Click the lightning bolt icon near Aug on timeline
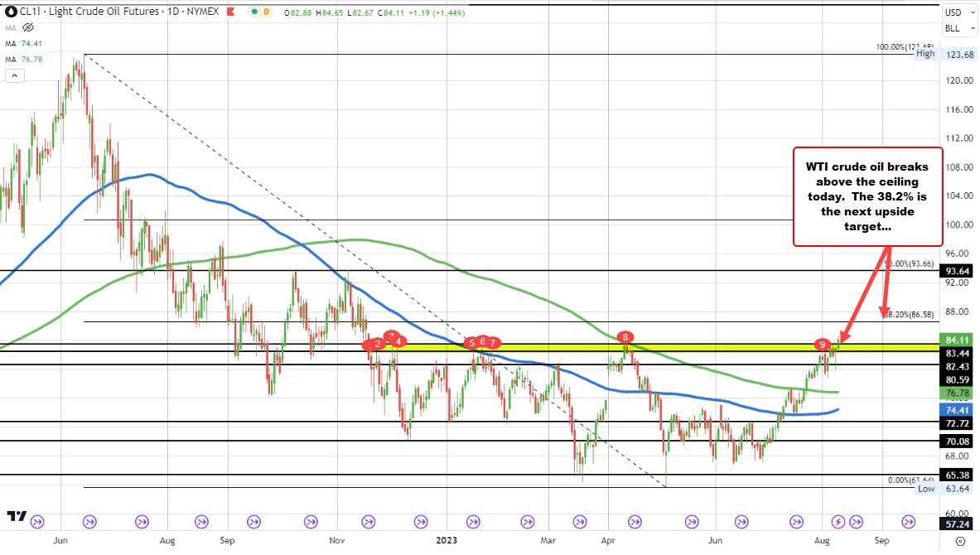 [x=838, y=522]
